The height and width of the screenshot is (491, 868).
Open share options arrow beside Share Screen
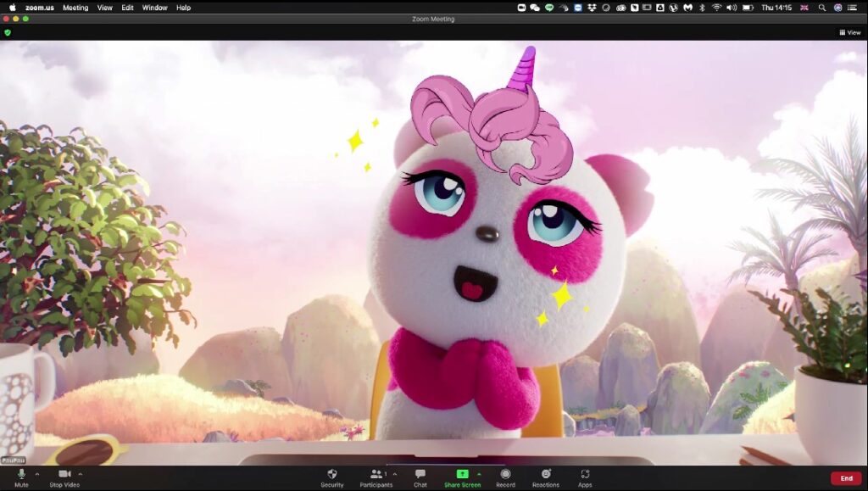(x=479, y=474)
